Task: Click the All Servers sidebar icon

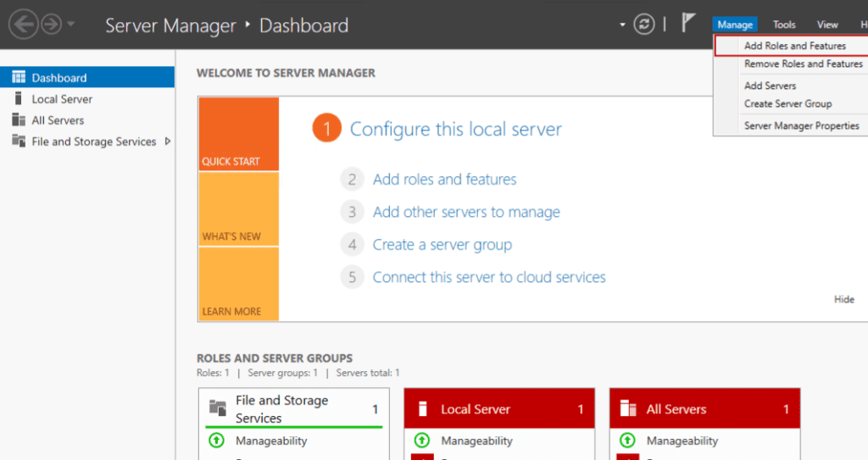Action: [x=19, y=120]
